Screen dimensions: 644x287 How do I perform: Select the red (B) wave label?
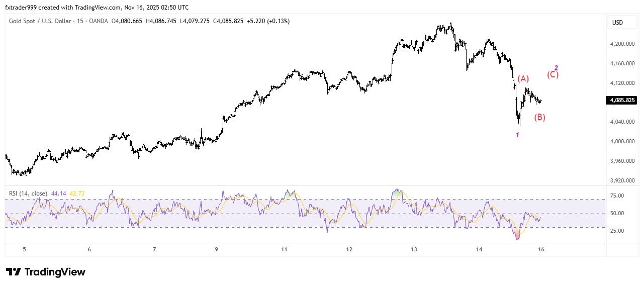539,118
